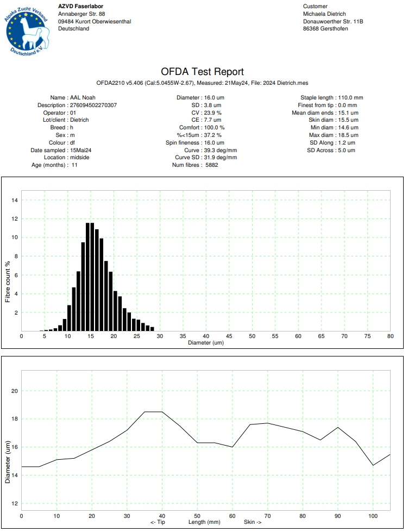
Task: Click the profile chart 'Diameter (um)' y-axis label
Action: (x=8, y=462)
